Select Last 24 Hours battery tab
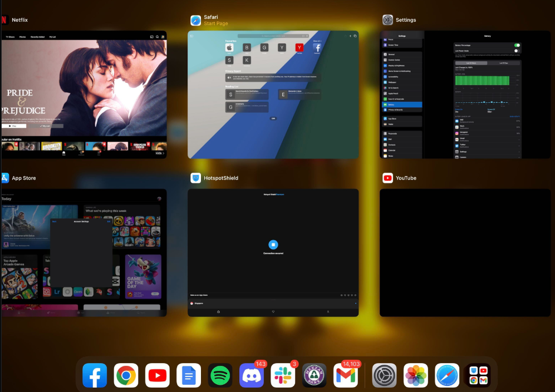This screenshot has height=392, width=555. [471, 63]
